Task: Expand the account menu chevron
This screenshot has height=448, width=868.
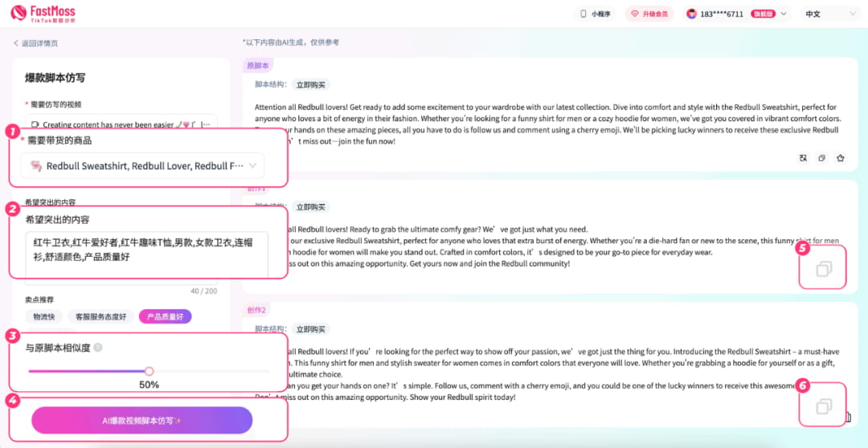Action: tap(784, 14)
